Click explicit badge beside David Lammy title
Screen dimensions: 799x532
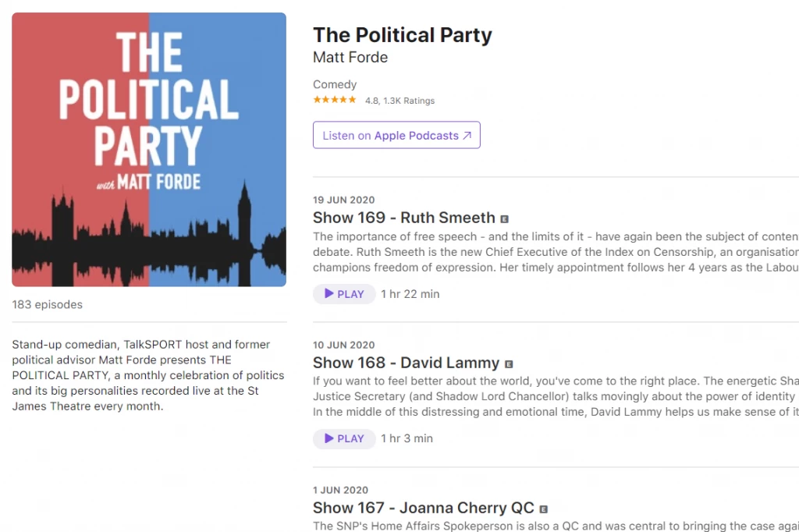click(x=509, y=364)
